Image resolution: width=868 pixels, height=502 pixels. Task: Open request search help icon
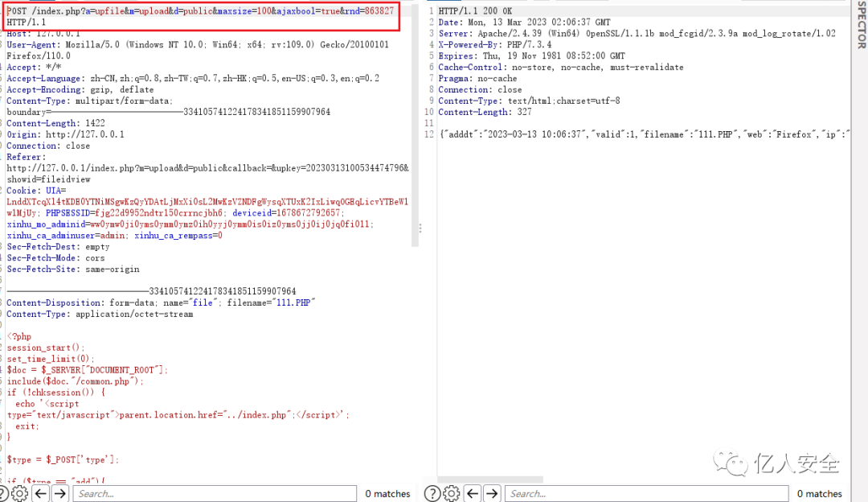2,493
